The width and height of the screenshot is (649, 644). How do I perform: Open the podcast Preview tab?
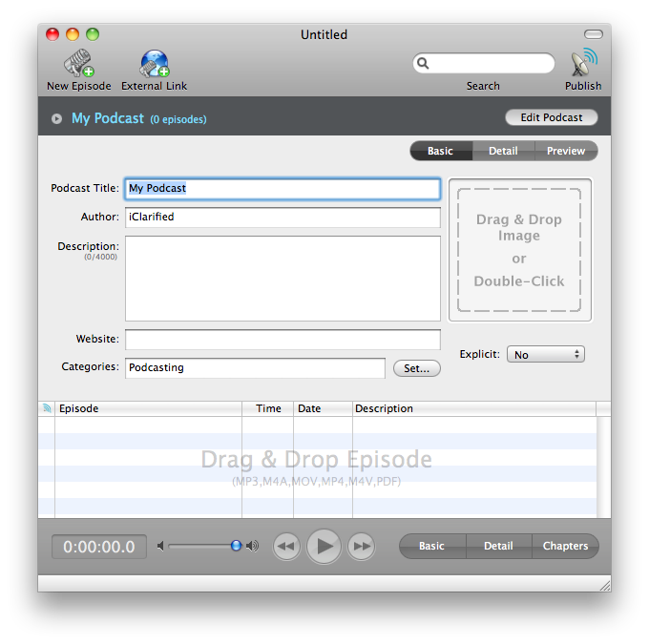[x=566, y=151]
